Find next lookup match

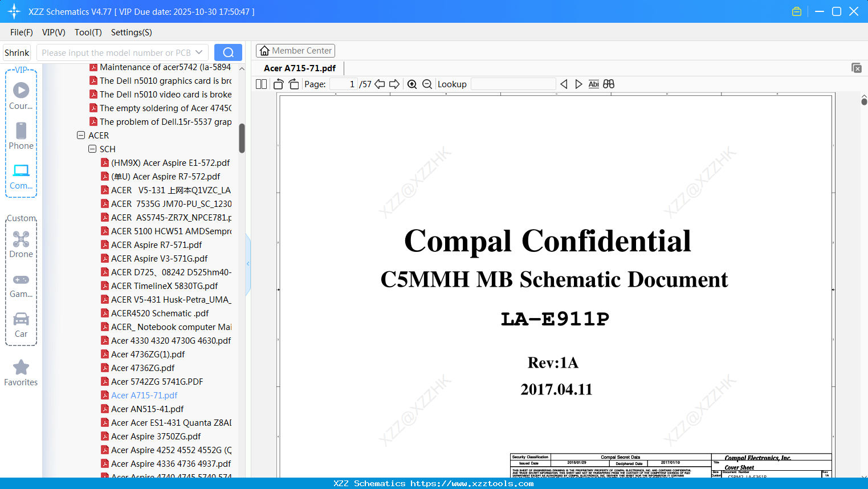(x=578, y=84)
